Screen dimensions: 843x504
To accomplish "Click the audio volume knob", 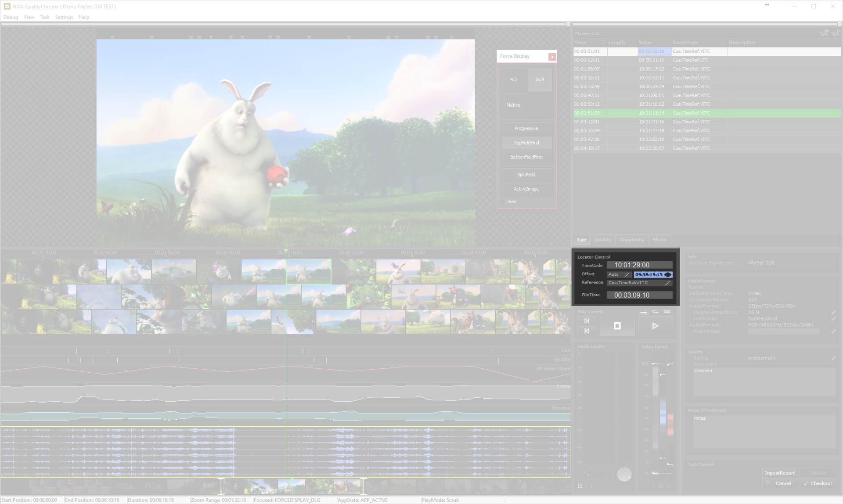I will (x=624, y=474).
